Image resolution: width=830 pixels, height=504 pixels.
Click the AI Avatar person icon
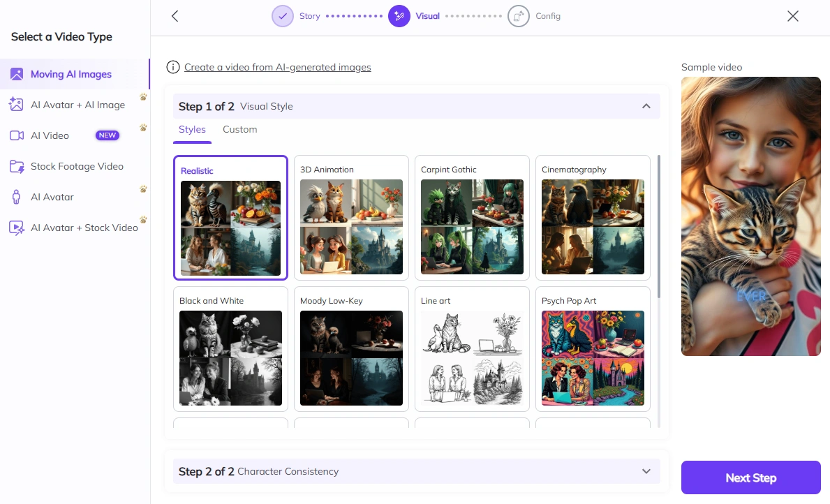point(17,197)
